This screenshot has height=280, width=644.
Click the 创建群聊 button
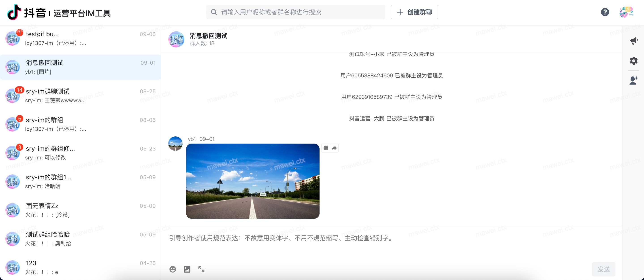pos(414,12)
